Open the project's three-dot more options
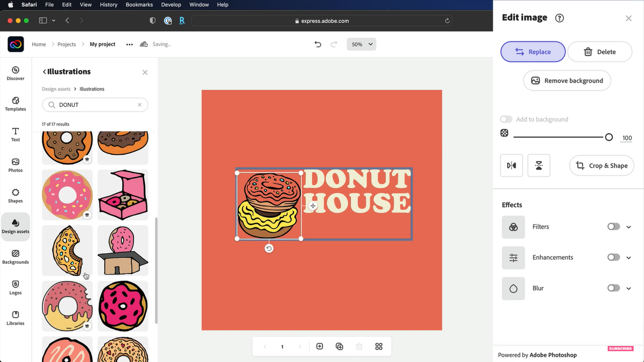Viewport: 644px width, 362px height. [129, 44]
